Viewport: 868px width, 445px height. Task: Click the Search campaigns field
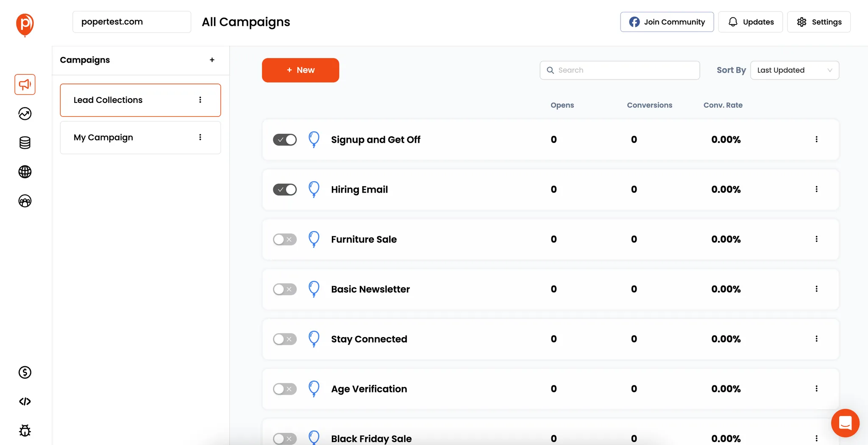point(619,70)
